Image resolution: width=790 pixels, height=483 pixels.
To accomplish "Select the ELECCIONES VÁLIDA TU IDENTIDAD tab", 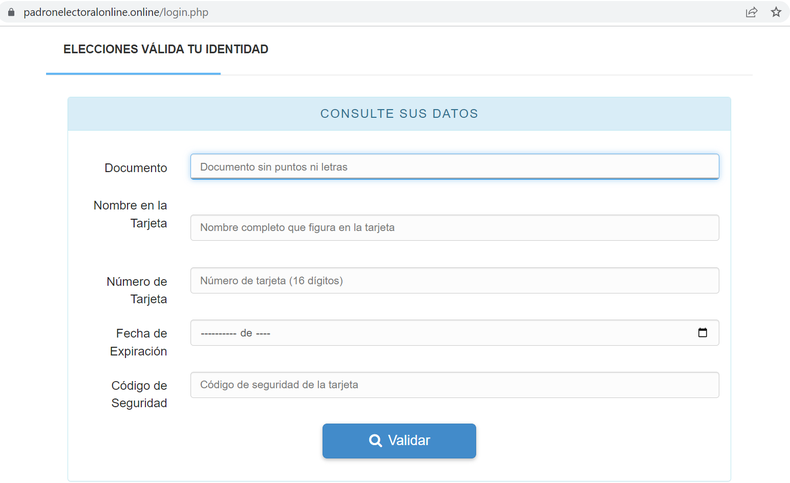I will (x=165, y=49).
